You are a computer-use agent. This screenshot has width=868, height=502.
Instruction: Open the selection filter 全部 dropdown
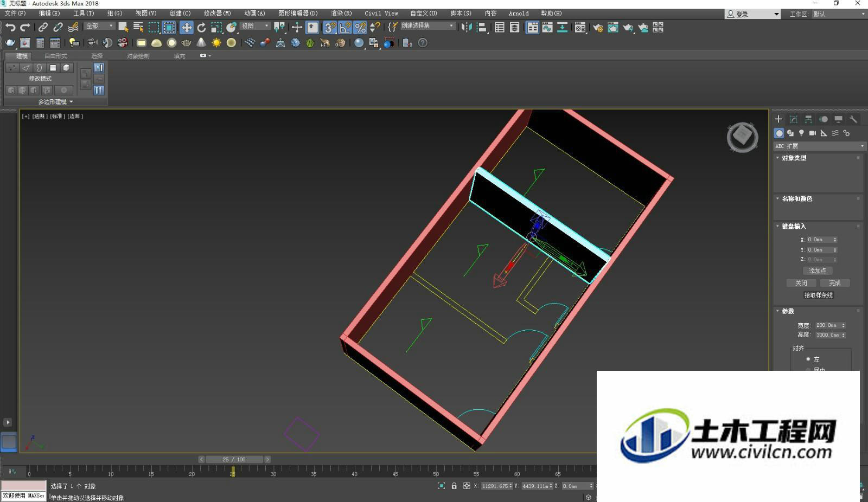coord(100,26)
